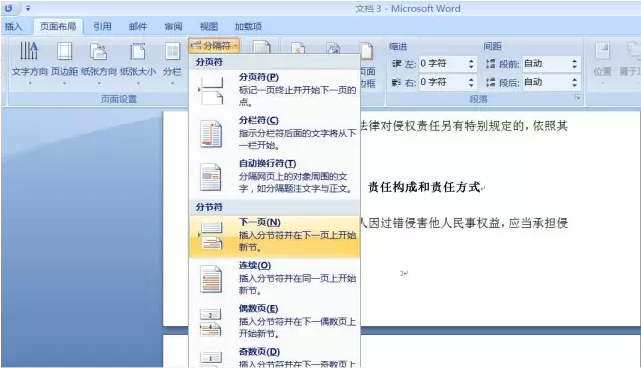Expand the arrow under 位置
Image resolution: width=641 pixels, height=368 pixels.
(602, 83)
